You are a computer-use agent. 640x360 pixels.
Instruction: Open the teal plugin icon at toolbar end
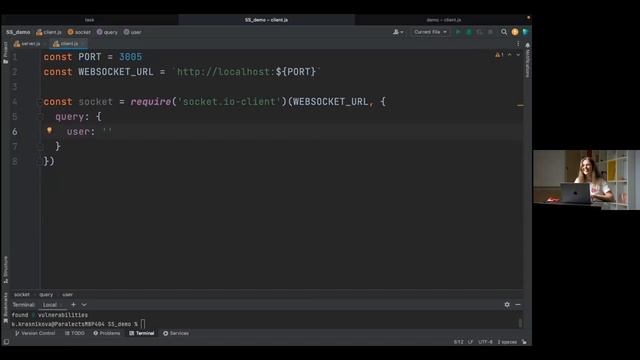(525, 32)
